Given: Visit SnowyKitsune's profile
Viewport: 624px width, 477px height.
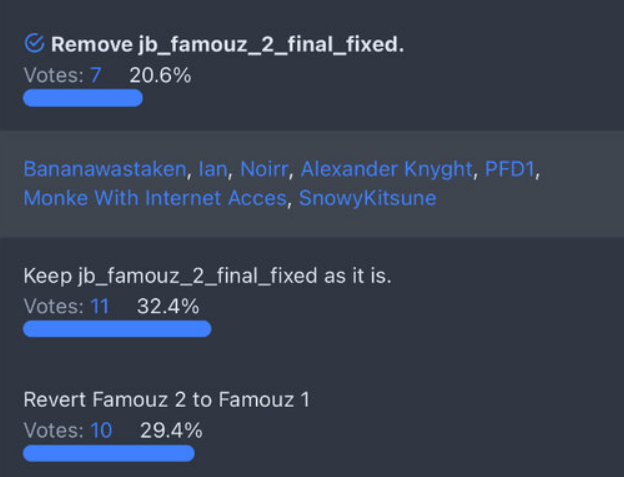Looking at the screenshot, I should (368, 198).
